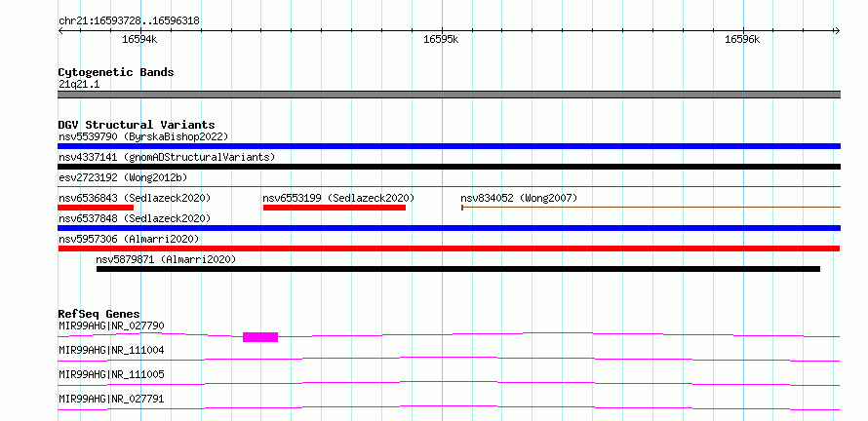This screenshot has width=868, height=421.
Task: Open nsv834052 (Wong2007) label
Action: [x=519, y=198]
